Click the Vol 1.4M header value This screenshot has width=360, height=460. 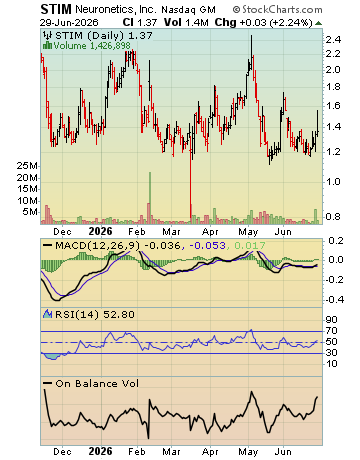pos(186,22)
